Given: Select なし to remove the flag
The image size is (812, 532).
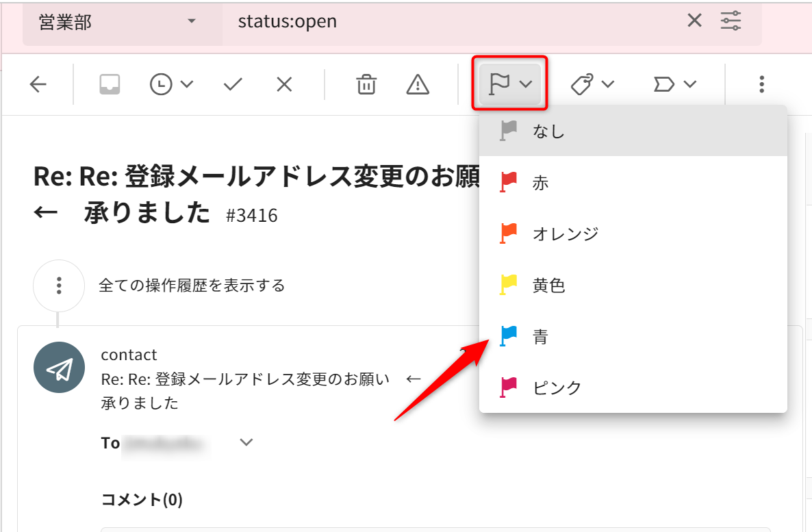Looking at the screenshot, I should [x=549, y=131].
